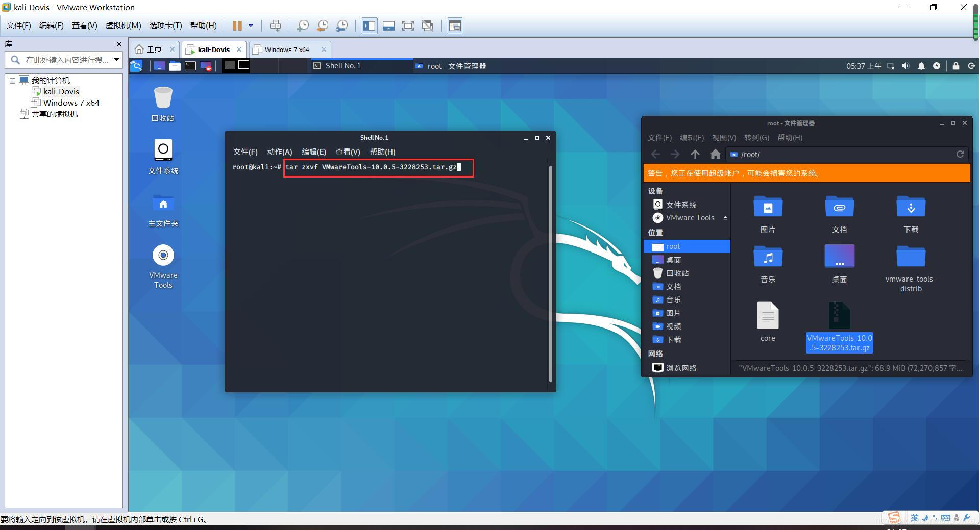This screenshot has width=980, height=530.
Task: Open the 查看(V) menu in VMware menu bar
Action: [x=84, y=26]
